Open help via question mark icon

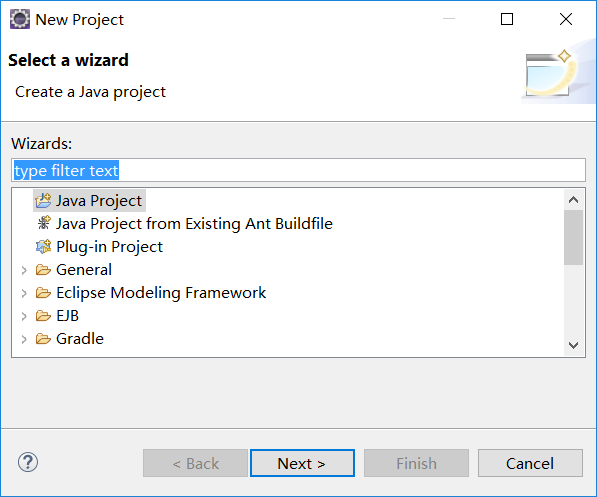pyautogui.click(x=28, y=462)
